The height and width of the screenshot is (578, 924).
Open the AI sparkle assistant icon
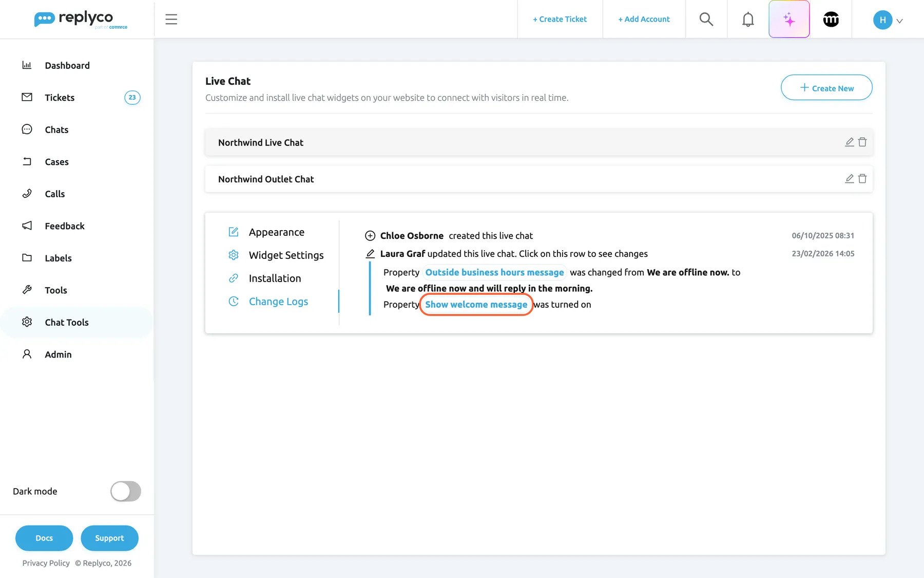pyautogui.click(x=789, y=20)
